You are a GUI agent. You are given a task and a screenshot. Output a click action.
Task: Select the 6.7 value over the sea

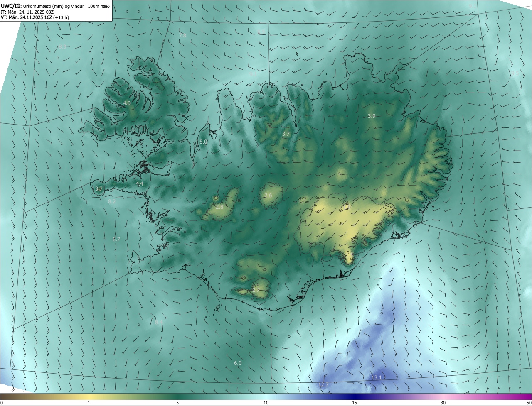(116, 240)
